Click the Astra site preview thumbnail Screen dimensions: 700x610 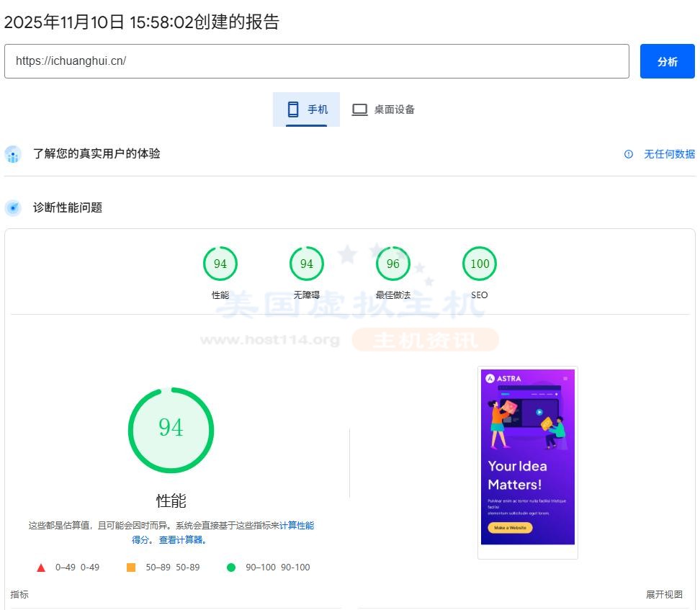tap(527, 461)
